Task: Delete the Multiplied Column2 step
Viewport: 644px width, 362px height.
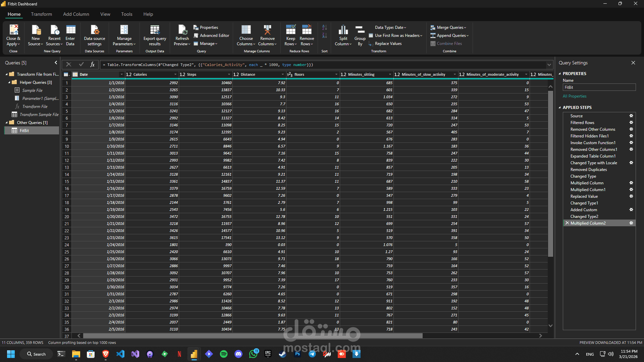Action: [567, 223]
